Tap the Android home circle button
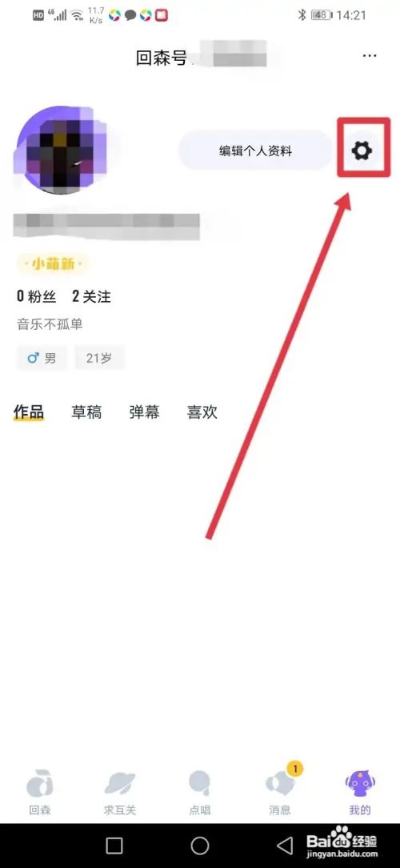This screenshot has width=400, height=868. click(x=200, y=846)
